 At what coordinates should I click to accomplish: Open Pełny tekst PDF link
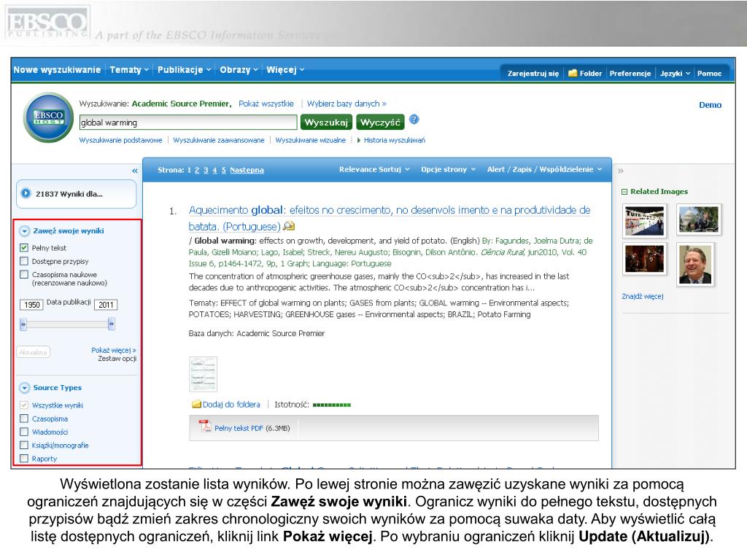pyautogui.click(x=239, y=428)
